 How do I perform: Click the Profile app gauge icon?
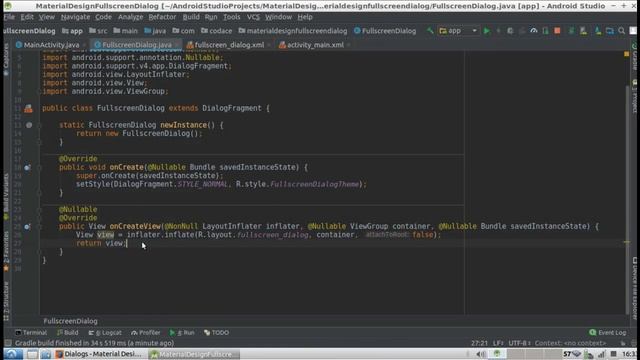pyautogui.click(x=534, y=31)
